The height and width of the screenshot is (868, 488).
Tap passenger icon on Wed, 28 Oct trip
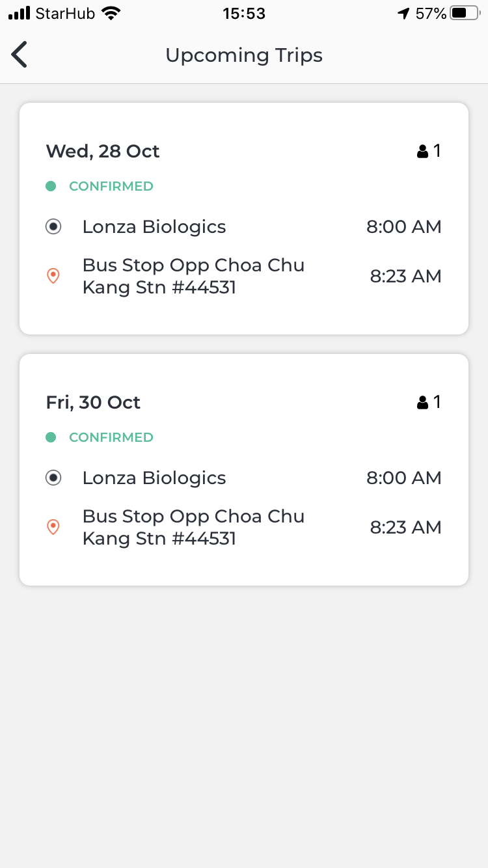tap(423, 152)
